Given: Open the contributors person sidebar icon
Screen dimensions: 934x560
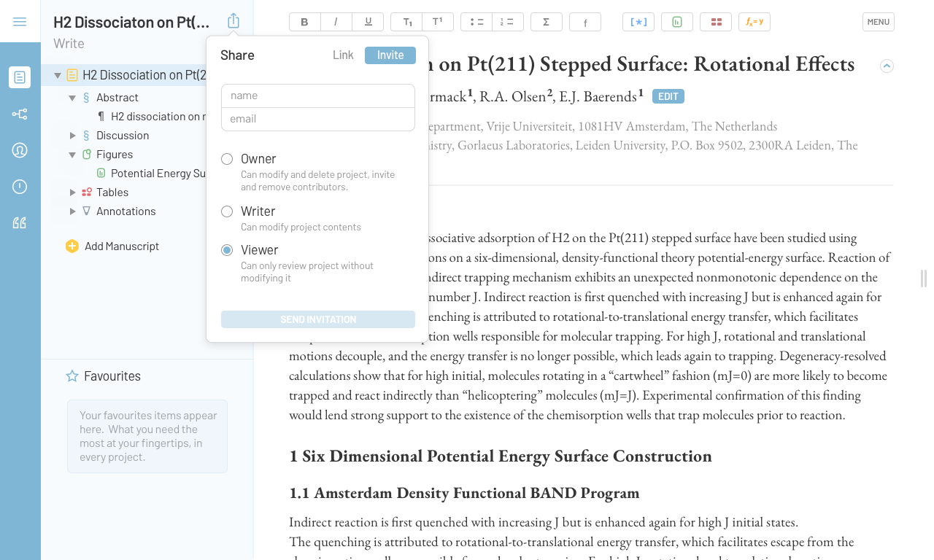Looking at the screenshot, I should point(20,150).
